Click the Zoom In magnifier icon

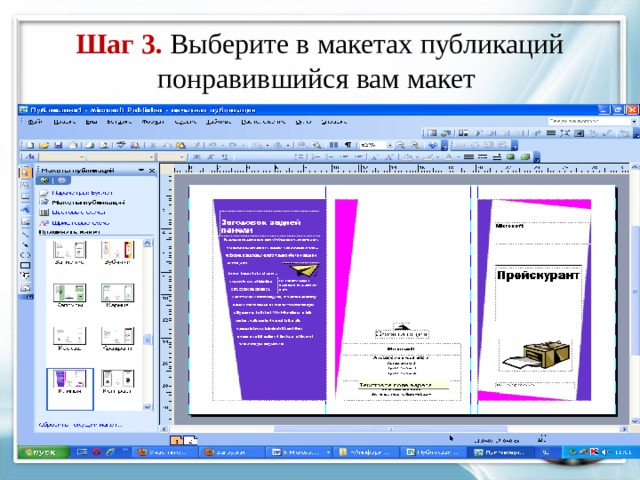[415, 145]
